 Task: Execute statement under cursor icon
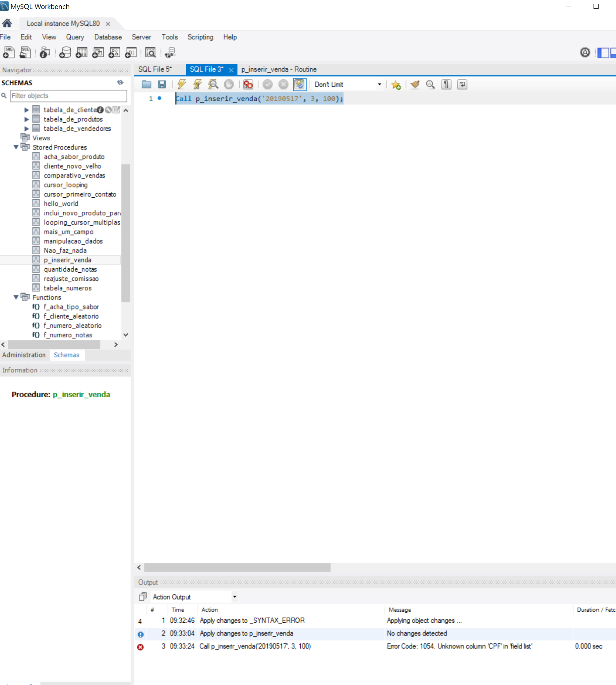tap(197, 84)
